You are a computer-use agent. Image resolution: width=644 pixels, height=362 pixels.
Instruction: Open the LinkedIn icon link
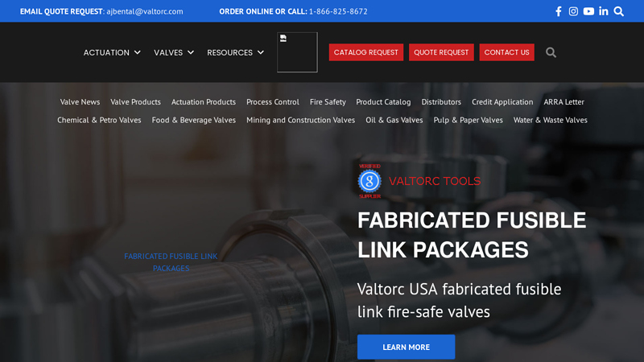coord(603,11)
